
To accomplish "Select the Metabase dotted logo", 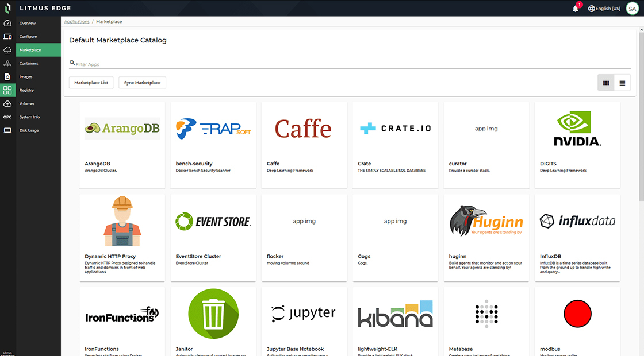I will point(486,314).
